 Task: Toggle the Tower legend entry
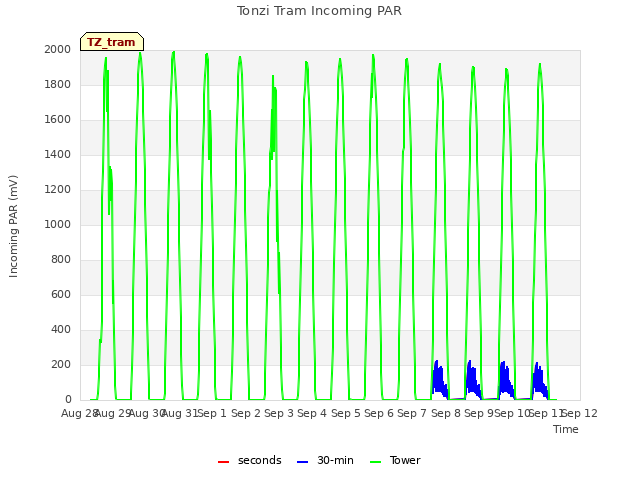pyautogui.click(x=395, y=460)
